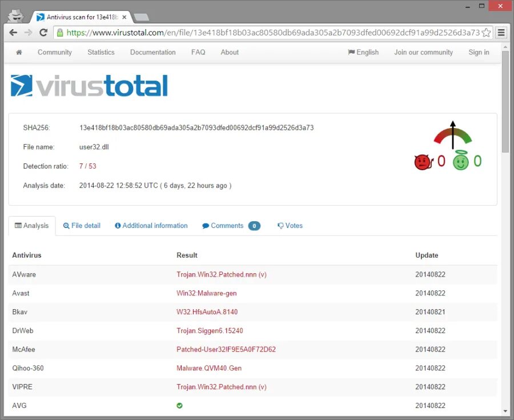Click AVware's Trojan.Win32.Patched.nnn result
This screenshot has width=514, height=420.
[221, 274]
